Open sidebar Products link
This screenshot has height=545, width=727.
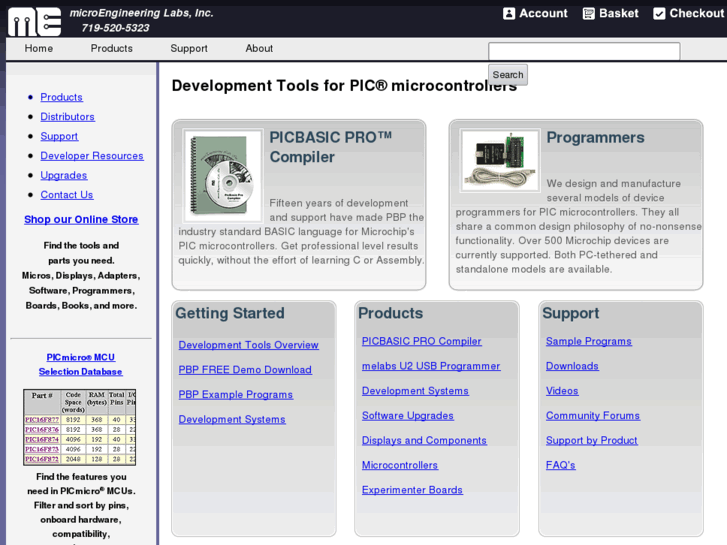(62, 97)
